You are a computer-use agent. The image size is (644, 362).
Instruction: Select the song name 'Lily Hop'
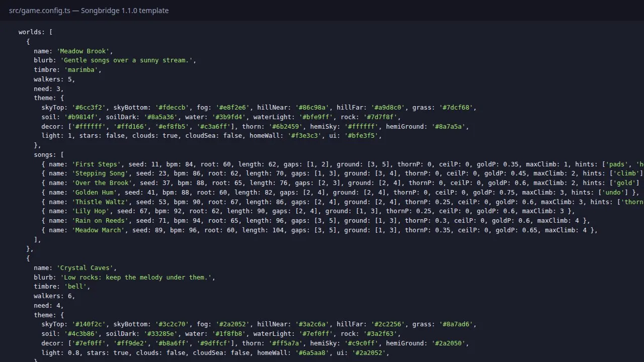pos(91,211)
